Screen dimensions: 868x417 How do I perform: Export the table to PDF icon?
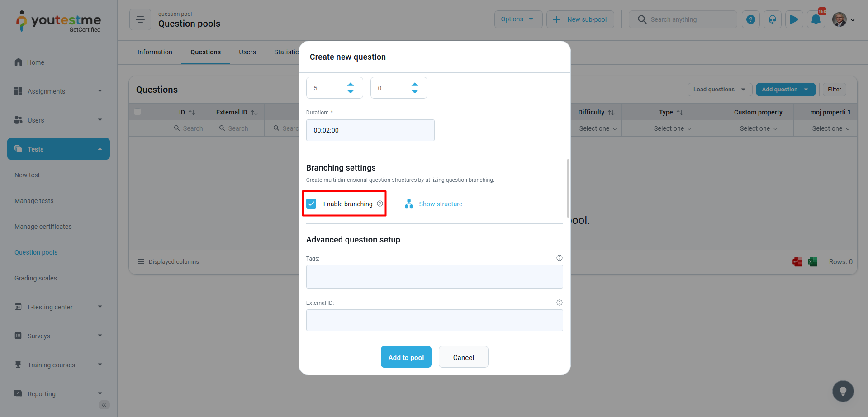(797, 262)
